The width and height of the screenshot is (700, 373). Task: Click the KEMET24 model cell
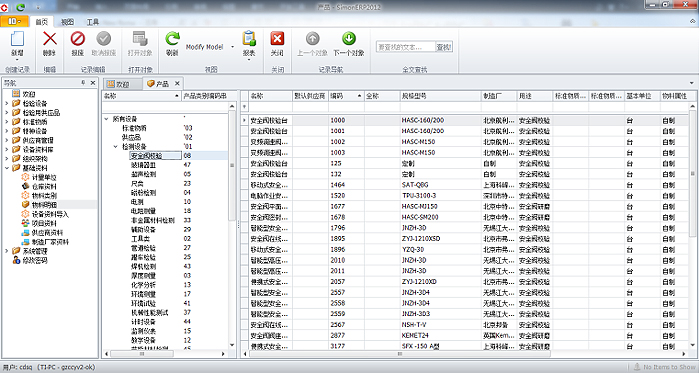pyautogui.click(x=440, y=335)
